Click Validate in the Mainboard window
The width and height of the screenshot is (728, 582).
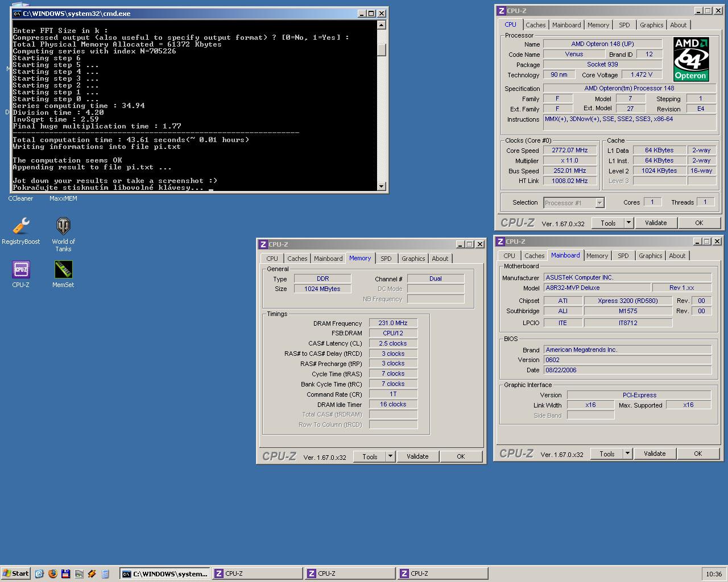(655, 454)
